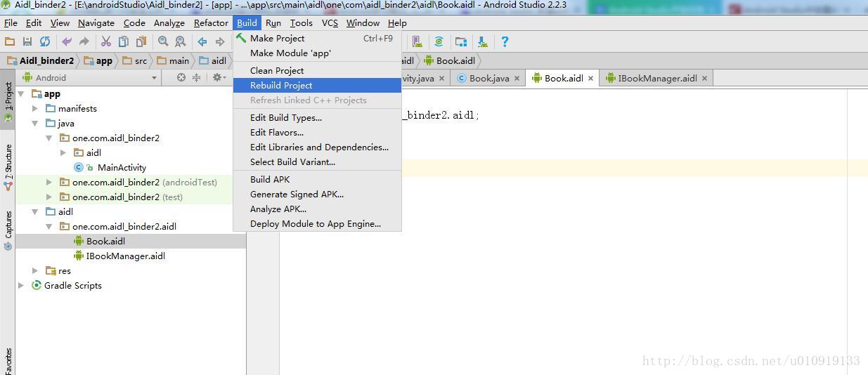868x375 pixels.
Task: Click Aidl_binder2 breadcrumb in navigation bar
Action: [41, 60]
